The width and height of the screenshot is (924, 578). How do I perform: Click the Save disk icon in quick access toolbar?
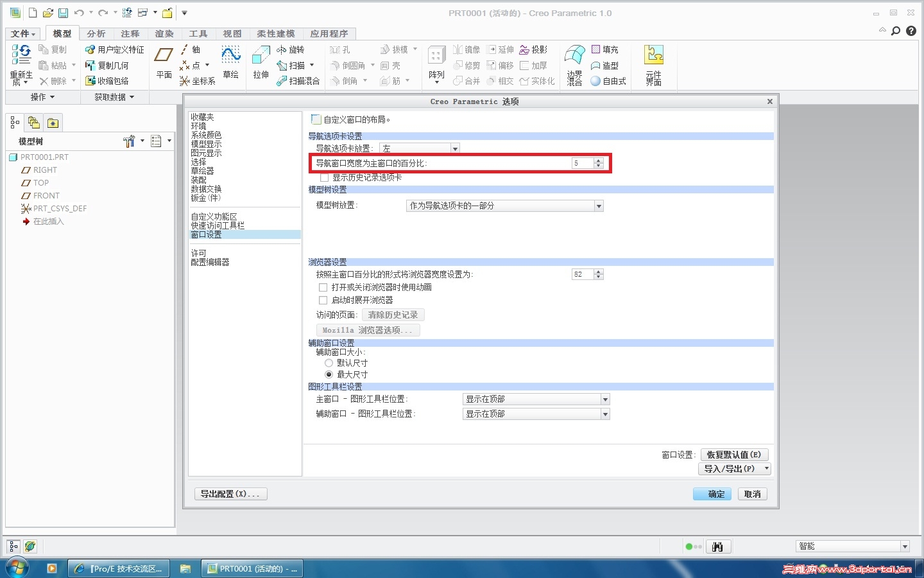[63, 13]
